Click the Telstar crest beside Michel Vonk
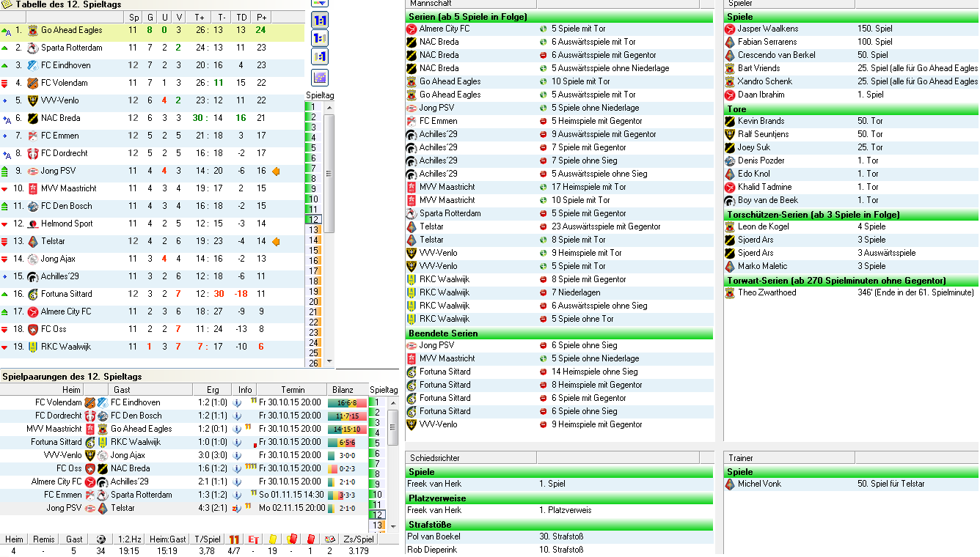980x557 pixels. click(x=730, y=484)
